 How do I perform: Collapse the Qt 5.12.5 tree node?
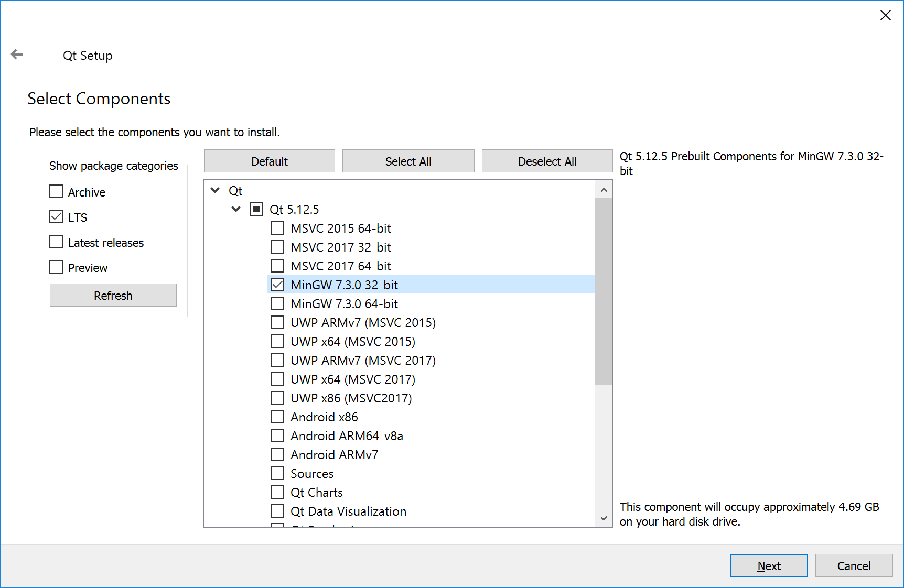point(236,209)
